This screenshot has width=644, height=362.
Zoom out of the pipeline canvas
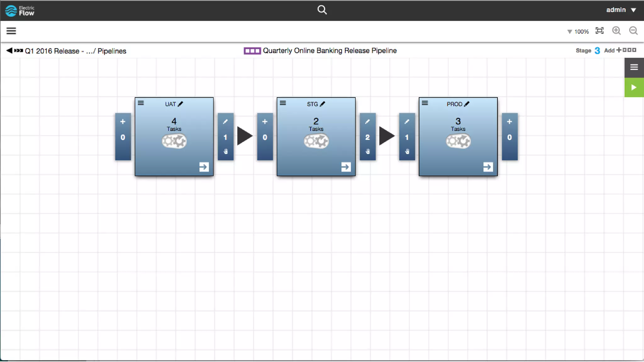pyautogui.click(x=633, y=31)
